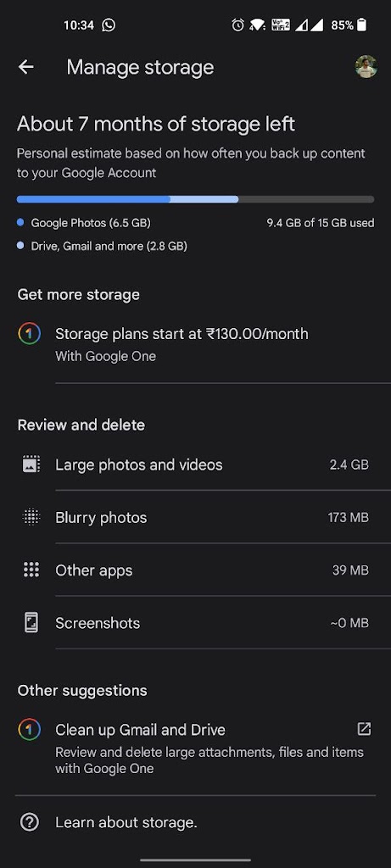Tap the back arrow icon
The height and width of the screenshot is (868, 391).
[25, 67]
